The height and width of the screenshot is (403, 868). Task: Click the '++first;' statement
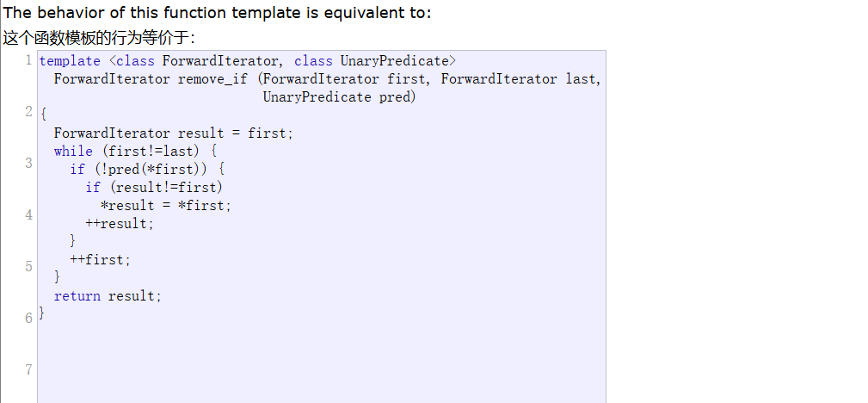pos(100,260)
